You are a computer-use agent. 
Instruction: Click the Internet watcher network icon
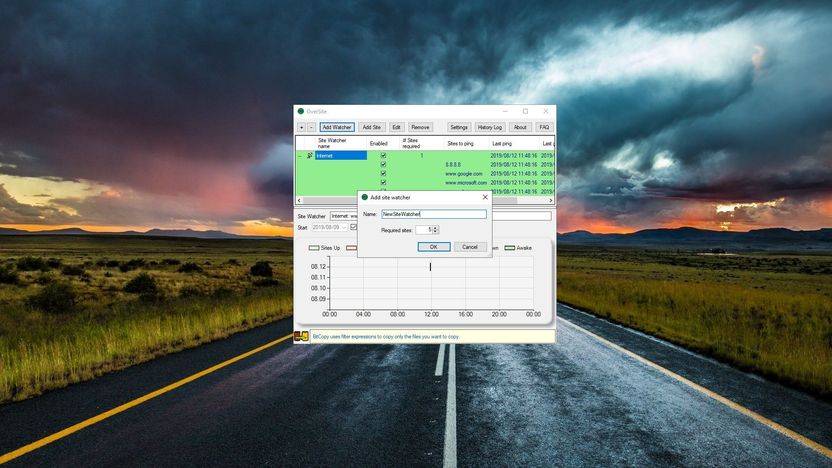[x=309, y=155]
